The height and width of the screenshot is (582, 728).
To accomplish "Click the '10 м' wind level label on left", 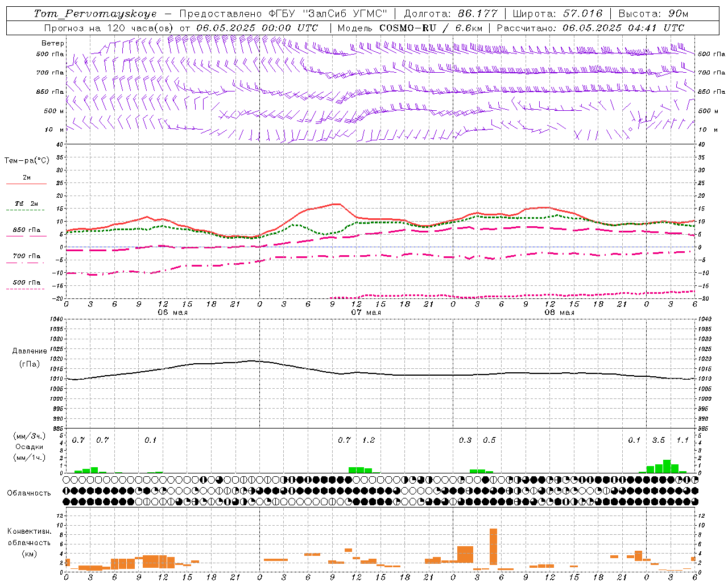I will (55, 130).
